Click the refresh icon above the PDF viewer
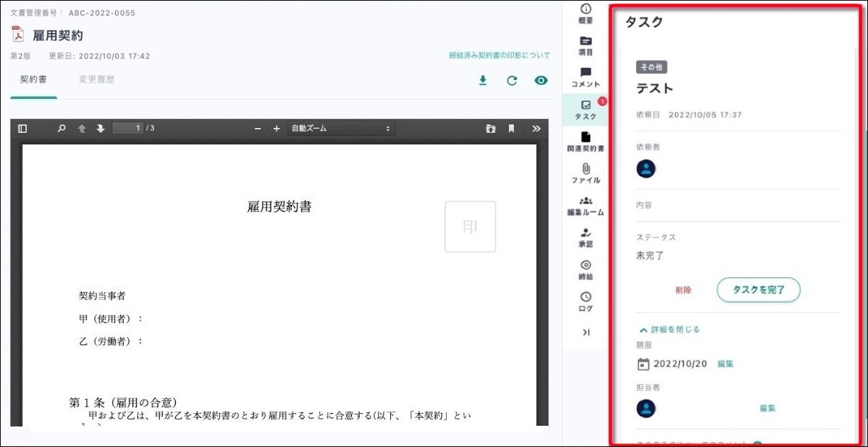868x447 pixels. (x=512, y=81)
